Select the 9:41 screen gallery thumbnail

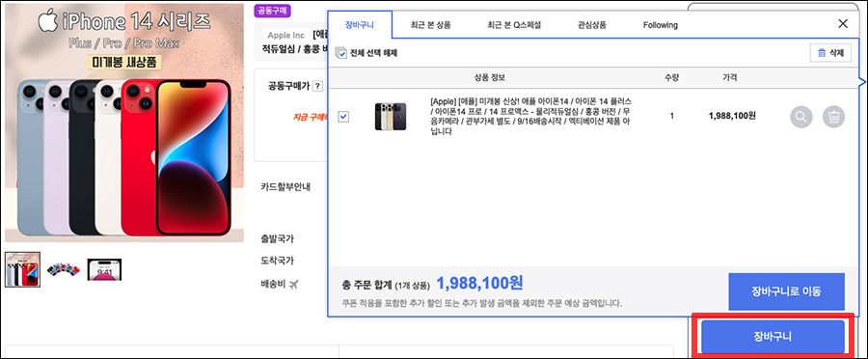click(104, 269)
